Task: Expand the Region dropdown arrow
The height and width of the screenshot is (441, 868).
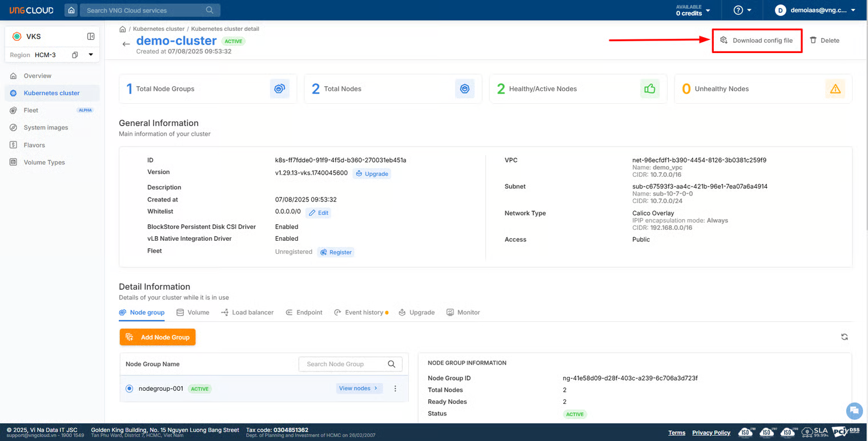Action: click(x=90, y=55)
